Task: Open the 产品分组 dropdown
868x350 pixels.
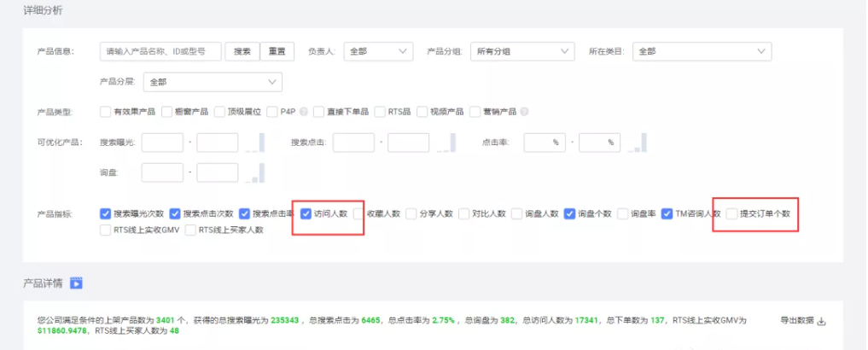Action: [522, 51]
